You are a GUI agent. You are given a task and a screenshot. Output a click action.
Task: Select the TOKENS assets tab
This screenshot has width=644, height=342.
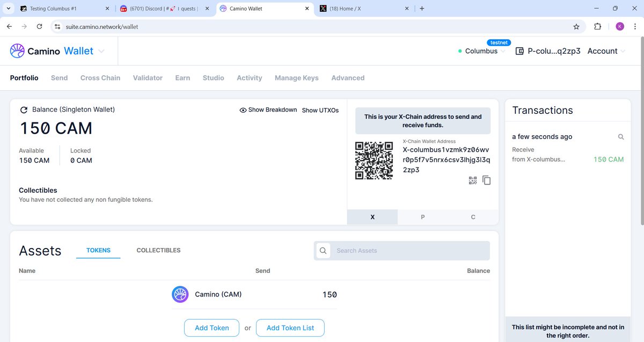click(98, 250)
